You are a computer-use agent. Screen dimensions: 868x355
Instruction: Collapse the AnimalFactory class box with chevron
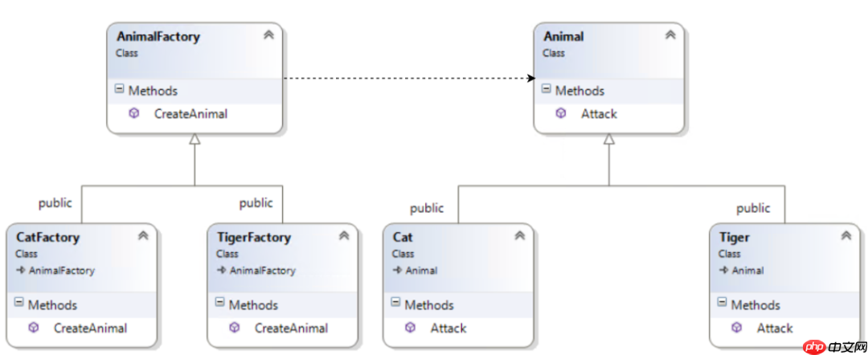point(268,35)
